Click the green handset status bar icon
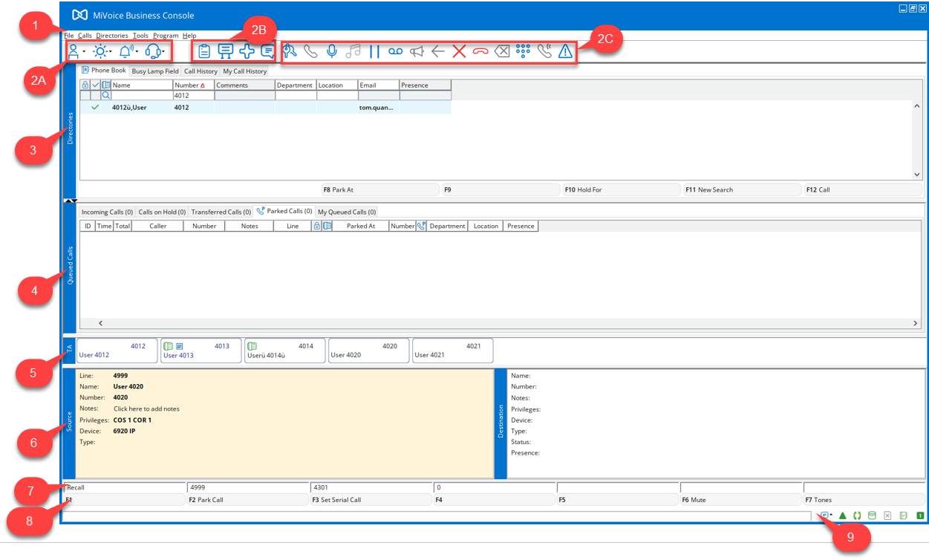 pyautogui.click(x=857, y=515)
